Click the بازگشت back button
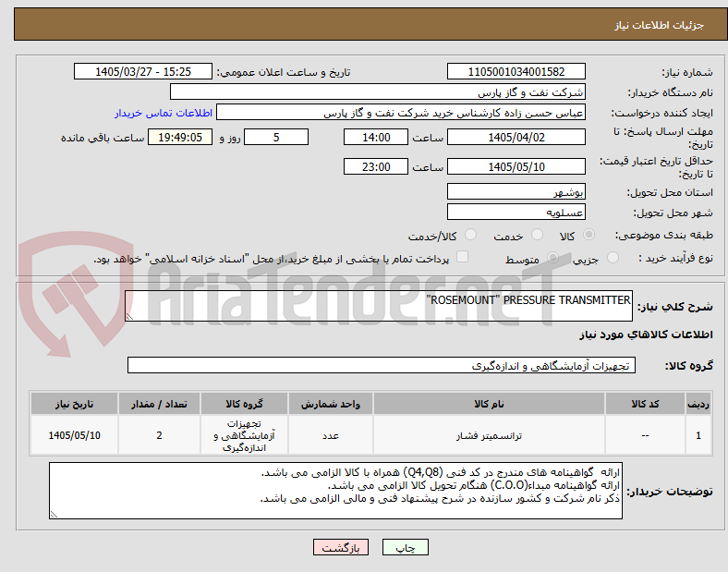The height and width of the screenshot is (572, 728). click(341, 547)
